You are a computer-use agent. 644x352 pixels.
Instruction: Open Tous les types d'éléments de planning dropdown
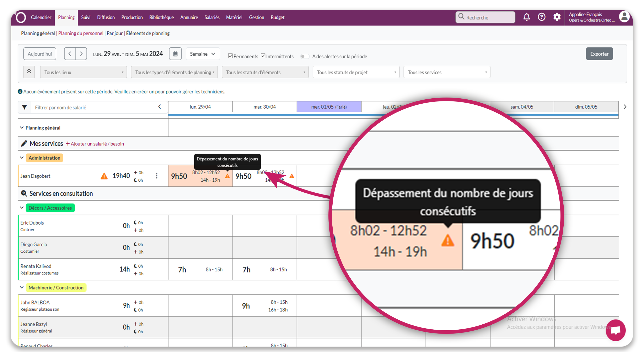(x=174, y=72)
